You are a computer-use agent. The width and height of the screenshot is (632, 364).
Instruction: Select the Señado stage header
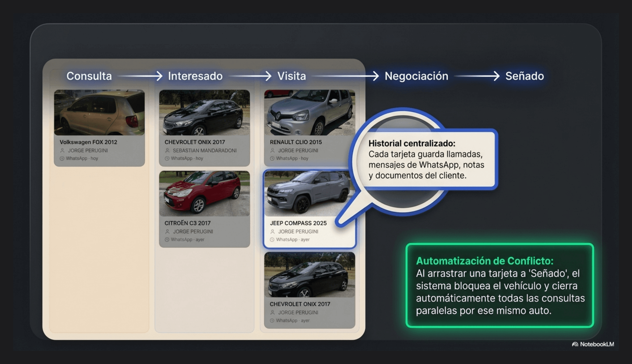525,76
